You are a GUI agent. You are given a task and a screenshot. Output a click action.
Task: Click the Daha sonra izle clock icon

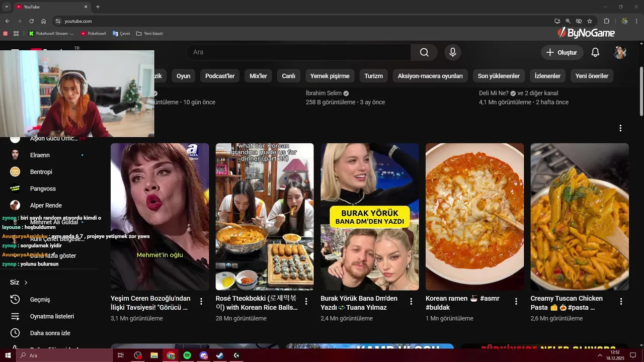tap(15, 333)
